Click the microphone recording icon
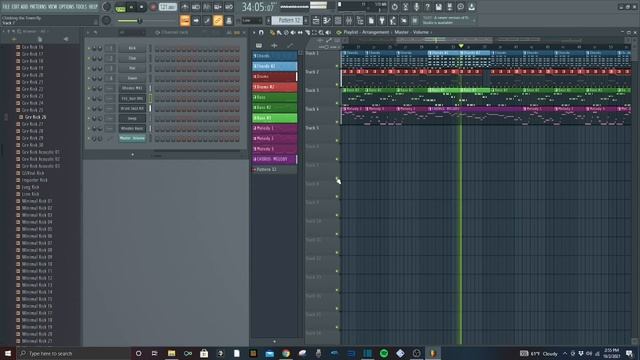 (x=416, y=7)
